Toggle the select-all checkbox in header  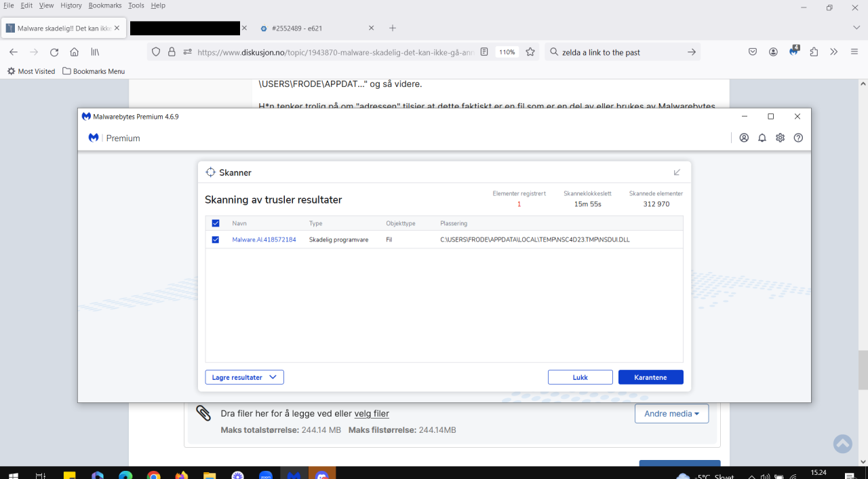pyautogui.click(x=216, y=223)
